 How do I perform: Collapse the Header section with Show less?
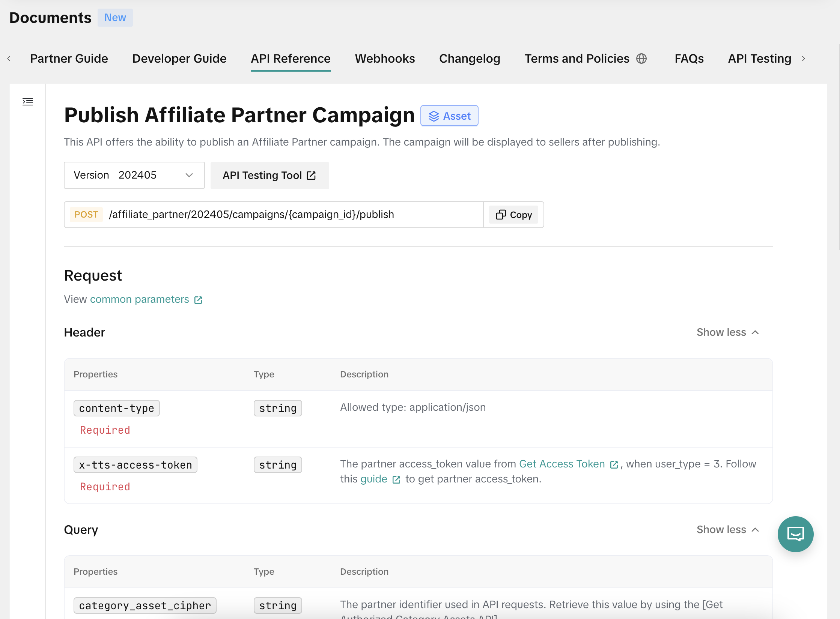pos(727,332)
